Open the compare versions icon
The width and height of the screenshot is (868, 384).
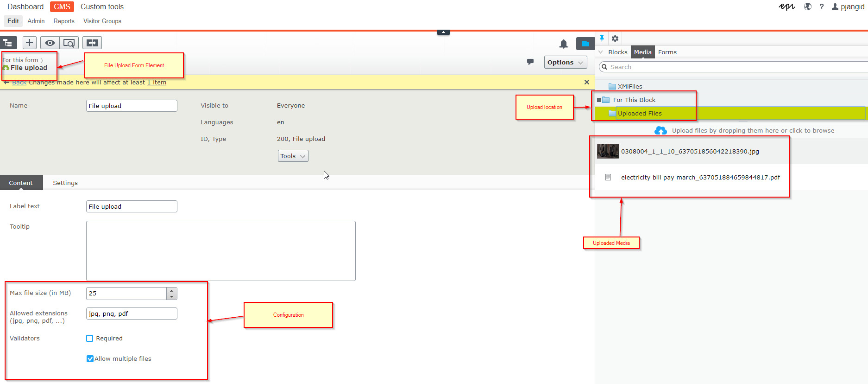point(92,43)
